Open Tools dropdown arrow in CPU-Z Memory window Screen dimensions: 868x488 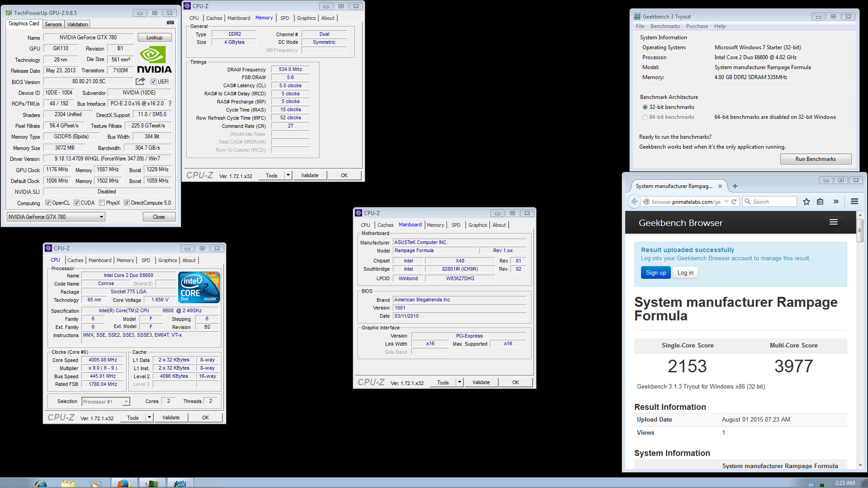coord(288,175)
